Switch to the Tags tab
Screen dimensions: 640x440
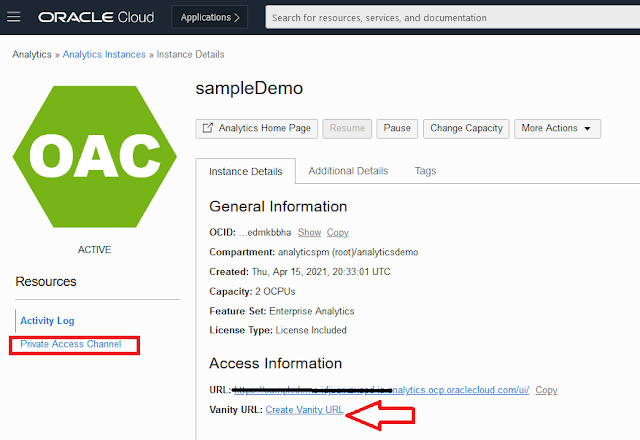tap(425, 171)
